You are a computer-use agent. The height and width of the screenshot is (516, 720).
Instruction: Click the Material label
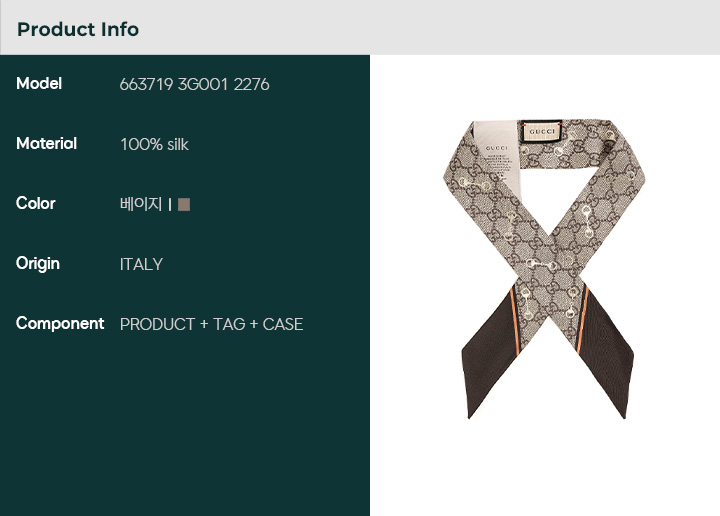pos(46,144)
